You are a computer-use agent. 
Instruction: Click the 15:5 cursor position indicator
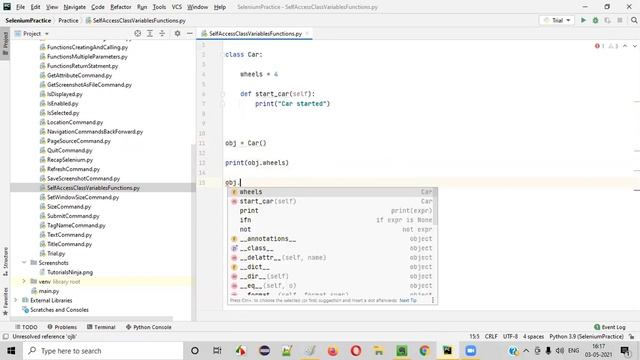(474, 336)
